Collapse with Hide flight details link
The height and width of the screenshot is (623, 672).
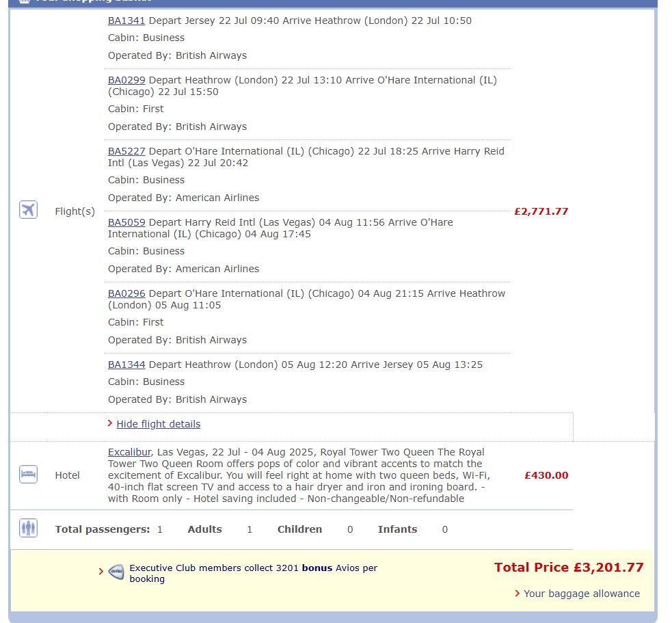click(x=159, y=424)
